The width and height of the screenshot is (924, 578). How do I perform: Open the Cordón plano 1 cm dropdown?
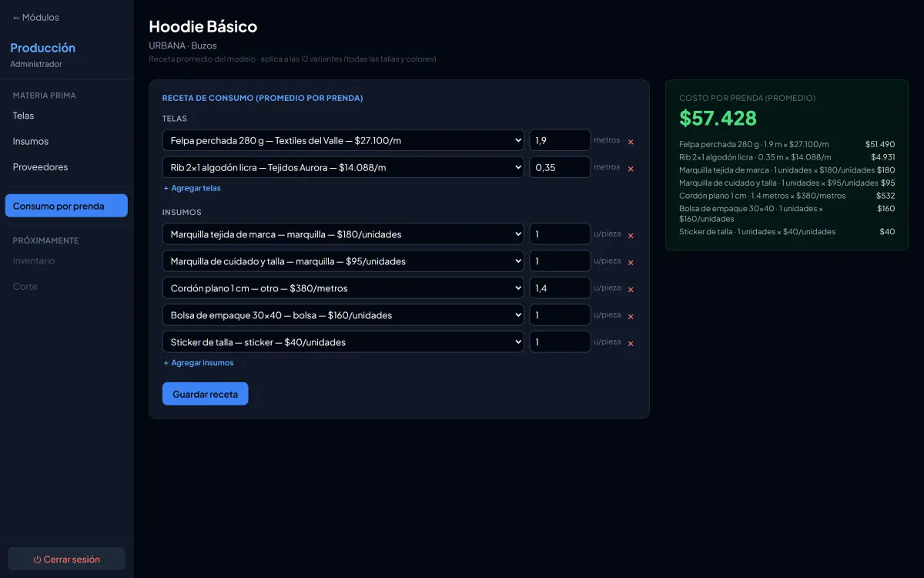click(343, 288)
